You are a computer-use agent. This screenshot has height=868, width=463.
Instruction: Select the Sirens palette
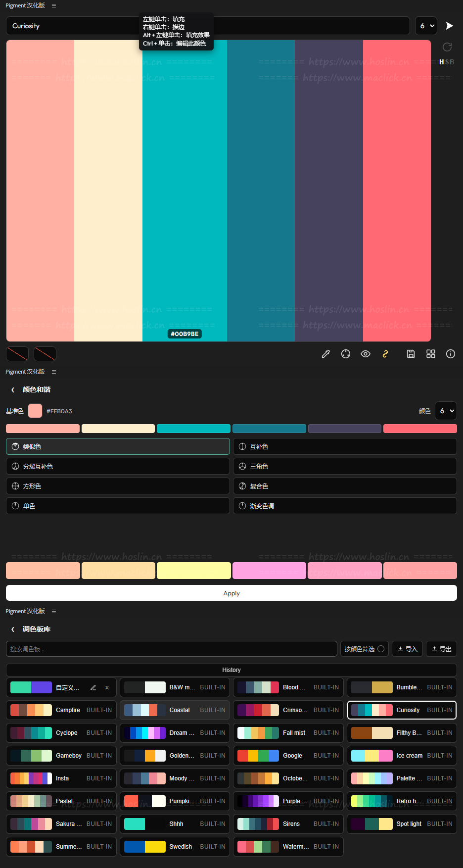tap(288, 824)
